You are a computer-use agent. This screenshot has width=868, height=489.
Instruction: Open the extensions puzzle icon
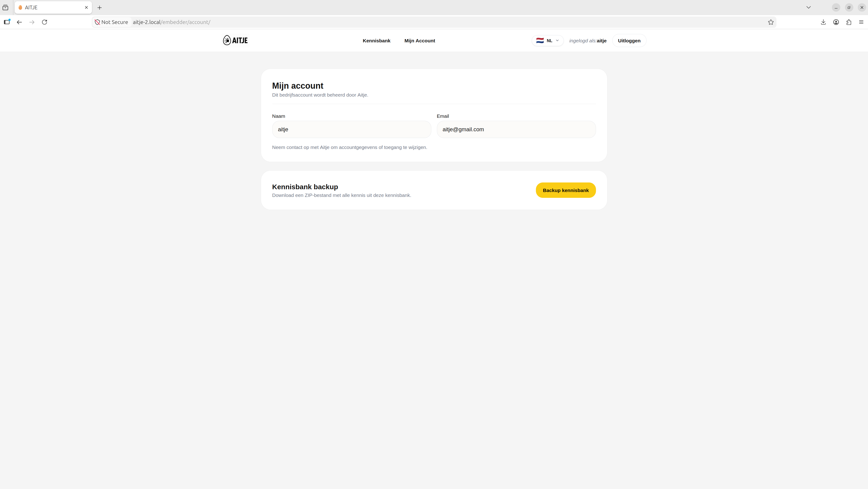[849, 22]
